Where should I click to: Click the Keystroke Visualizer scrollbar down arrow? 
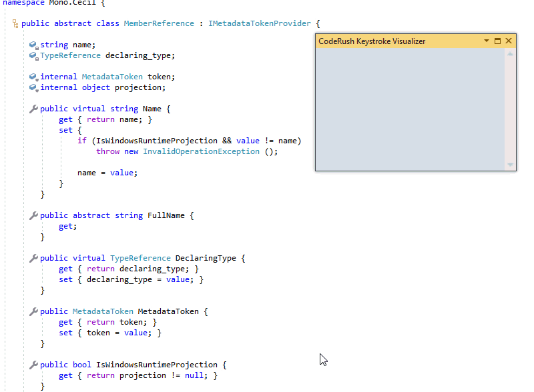(x=510, y=165)
